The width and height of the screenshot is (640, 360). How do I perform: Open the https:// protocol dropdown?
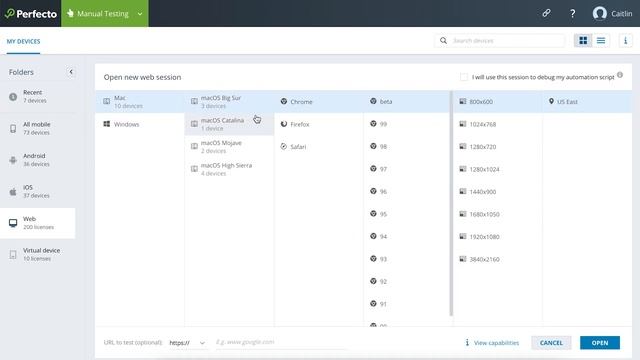pos(187,343)
